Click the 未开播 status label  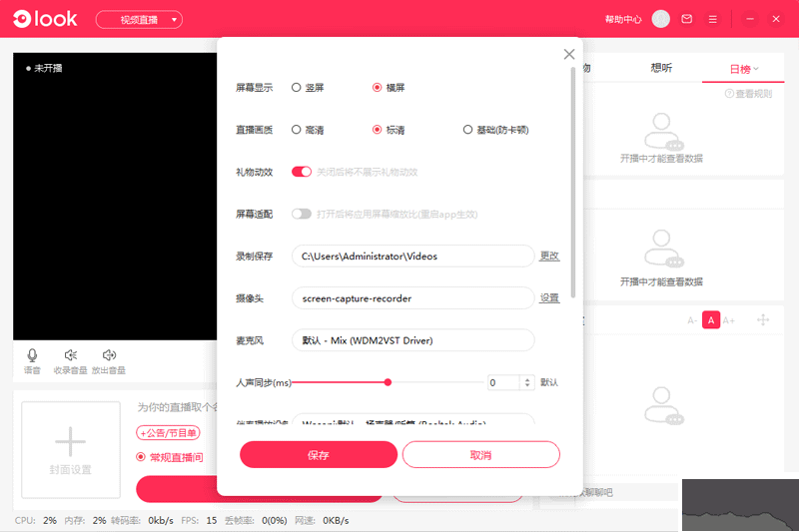(44, 68)
